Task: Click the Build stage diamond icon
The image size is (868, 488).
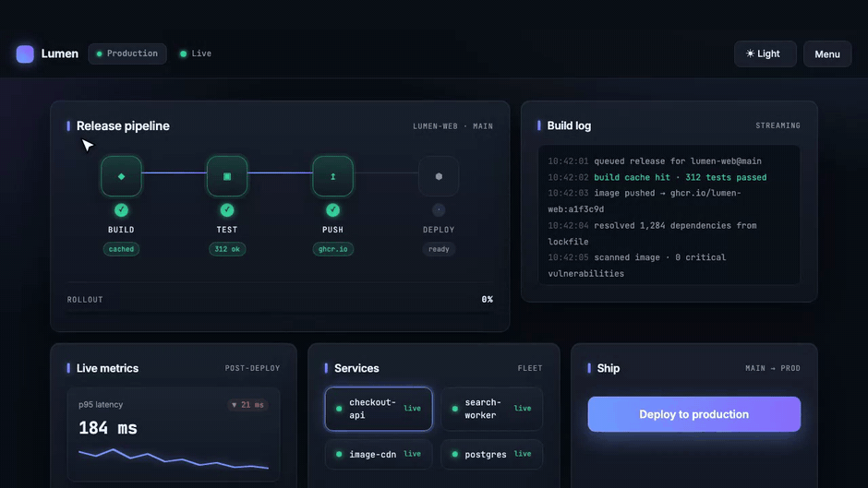Action: tap(121, 176)
